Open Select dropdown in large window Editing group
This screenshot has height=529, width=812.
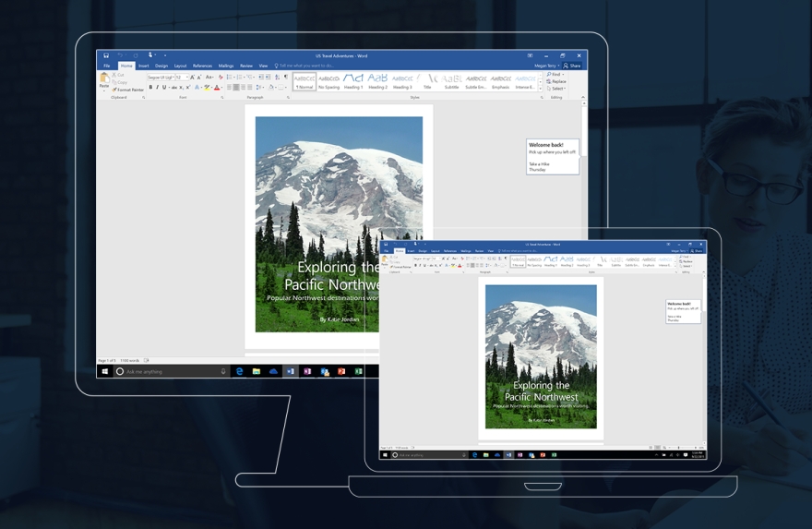(x=556, y=89)
